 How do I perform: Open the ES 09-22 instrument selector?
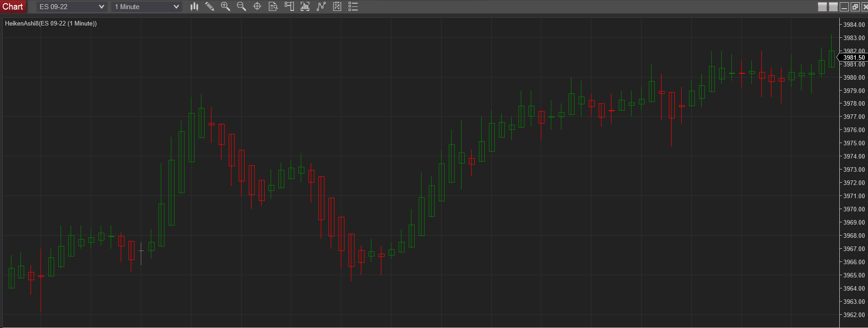pos(72,7)
